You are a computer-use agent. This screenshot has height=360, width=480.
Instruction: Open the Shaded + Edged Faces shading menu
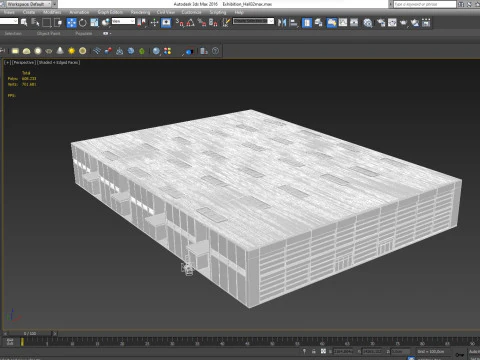(x=58, y=62)
